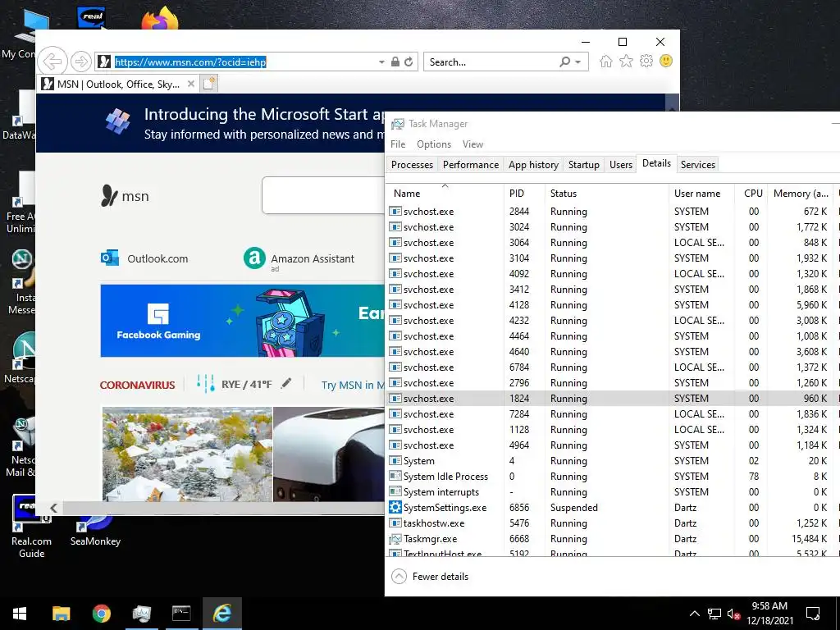
Task: Open the Command Prompt taskbar icon
Action: click(181, 614)
